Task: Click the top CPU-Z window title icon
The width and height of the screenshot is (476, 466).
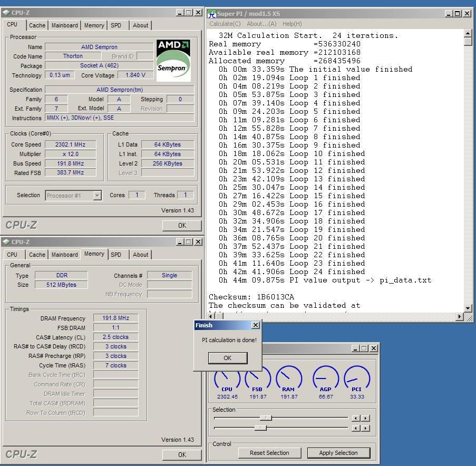Action: click(6, 13)
